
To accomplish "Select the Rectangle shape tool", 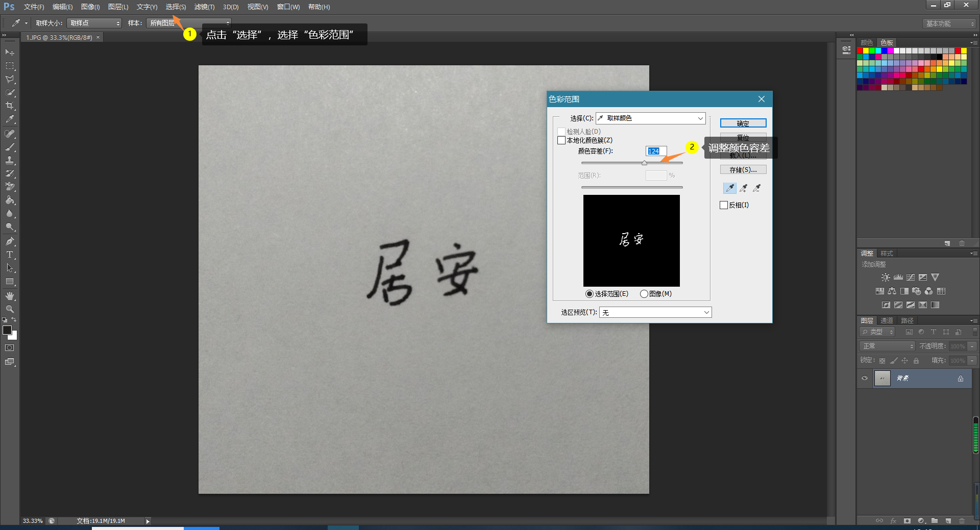I will (x=10, y=281).
